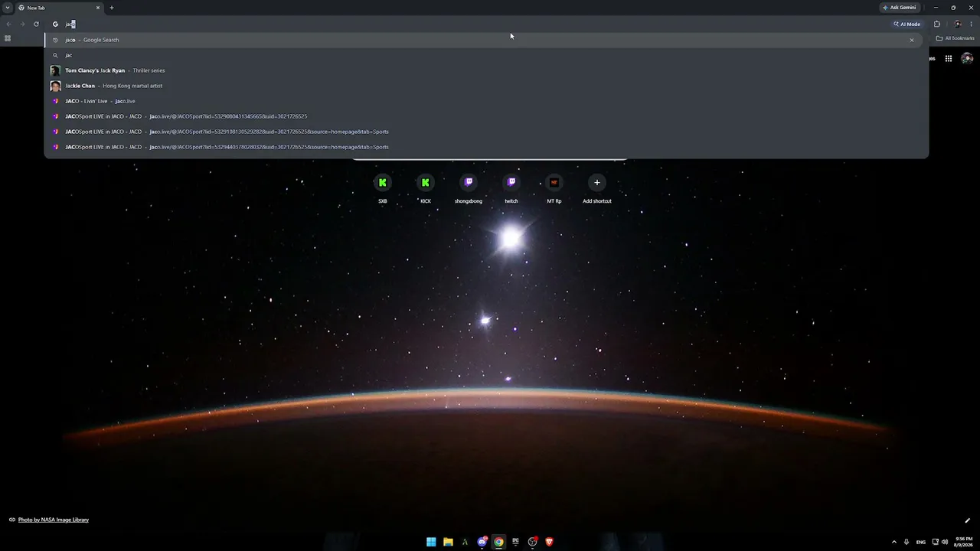Choose the plain 'jac' search suggestion
Screen dimensions: 980x551
click(x=486, y=55)
